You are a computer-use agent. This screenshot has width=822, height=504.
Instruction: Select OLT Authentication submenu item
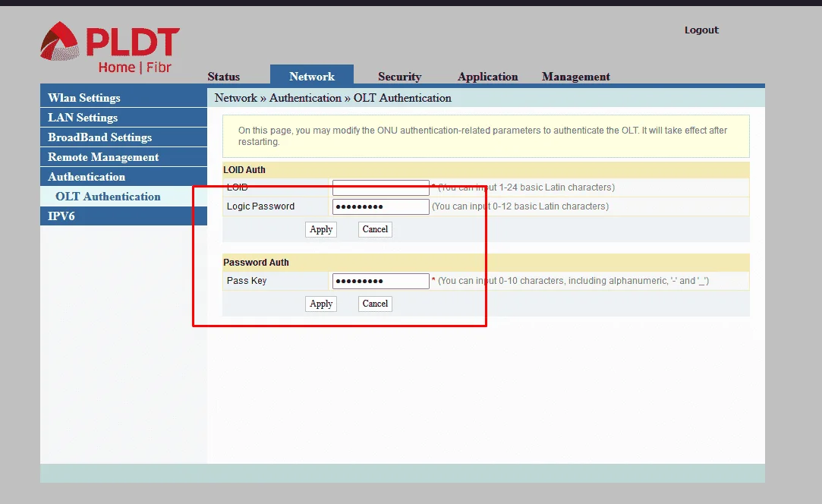[x=124, y=196]
